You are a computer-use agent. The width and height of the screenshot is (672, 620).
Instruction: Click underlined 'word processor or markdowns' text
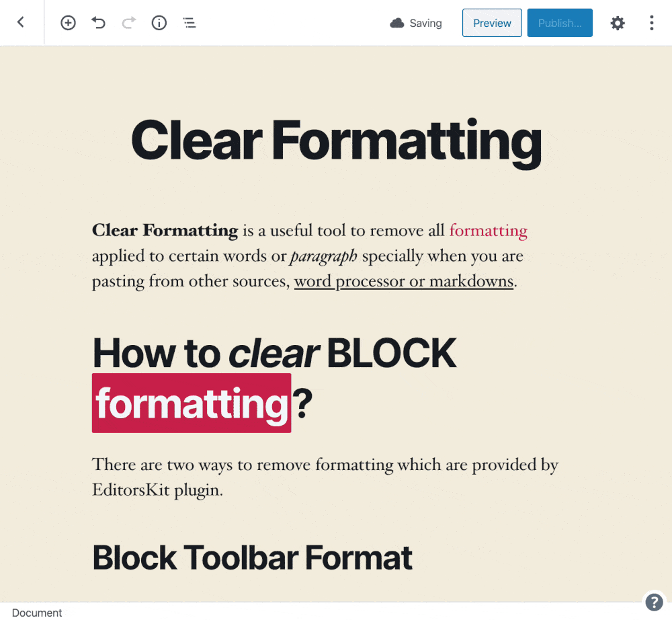point(404,282)
